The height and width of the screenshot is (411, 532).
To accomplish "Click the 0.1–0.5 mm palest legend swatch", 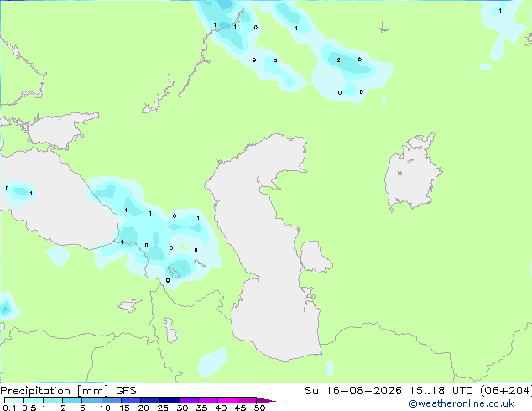I will point(14,400).
